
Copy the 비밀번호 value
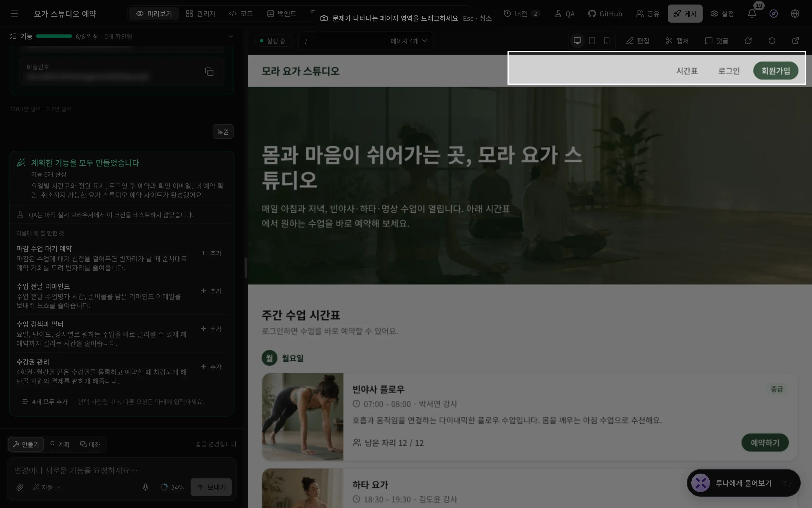pos(209,72)
